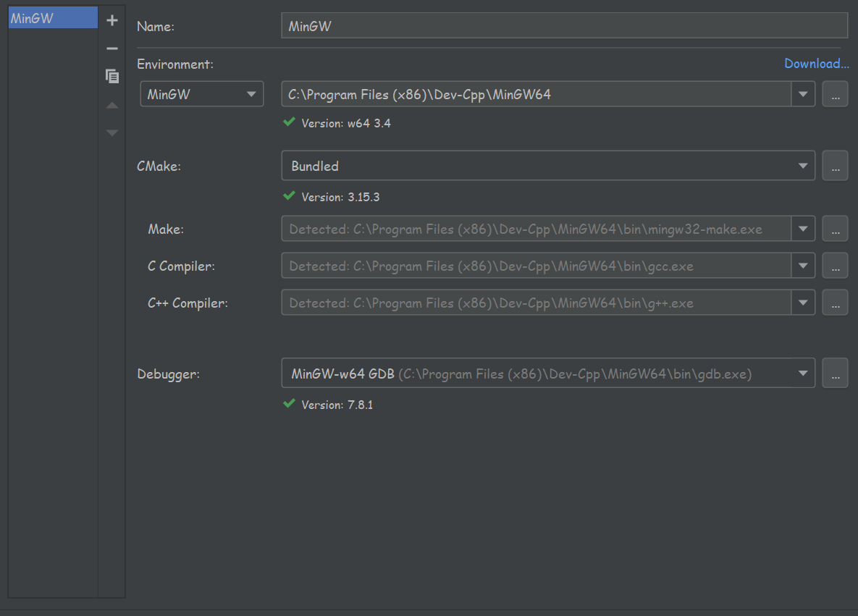
Task: Click the environment path field with Dev-Cpp\MinGW64
Action: [537, 94]
